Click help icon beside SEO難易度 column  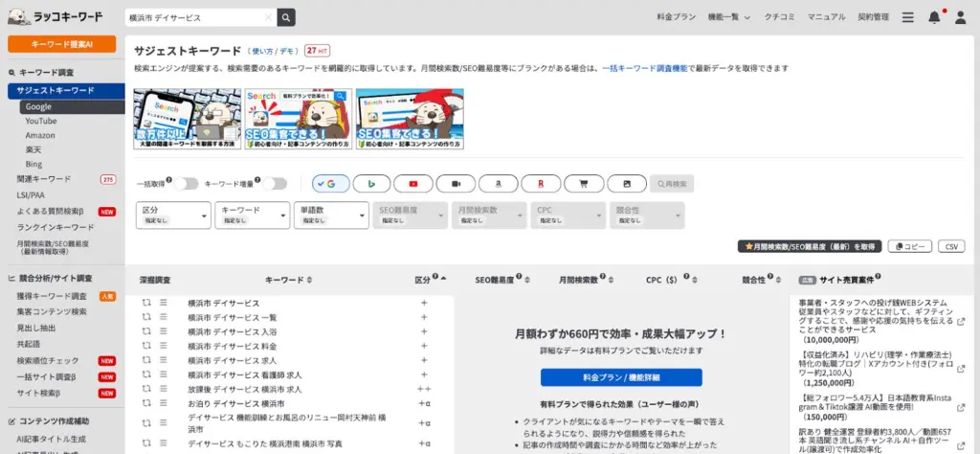pyautogui.click(x=518, y=277)
